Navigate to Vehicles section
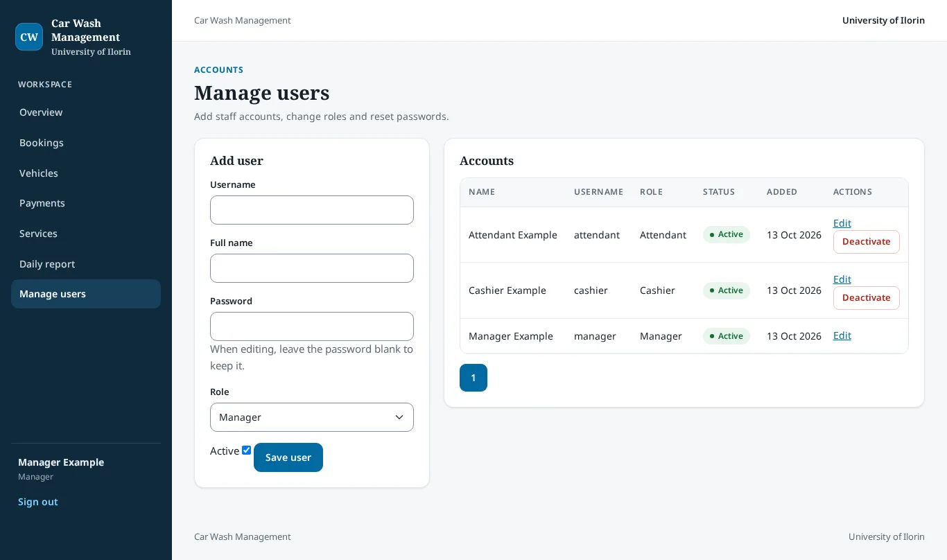 (86, 173)
